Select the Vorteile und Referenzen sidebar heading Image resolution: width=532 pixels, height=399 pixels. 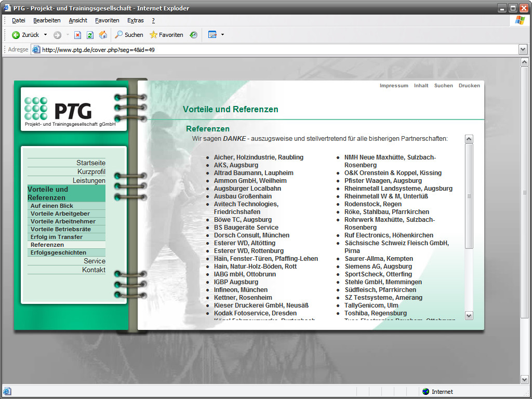point(66,193)
